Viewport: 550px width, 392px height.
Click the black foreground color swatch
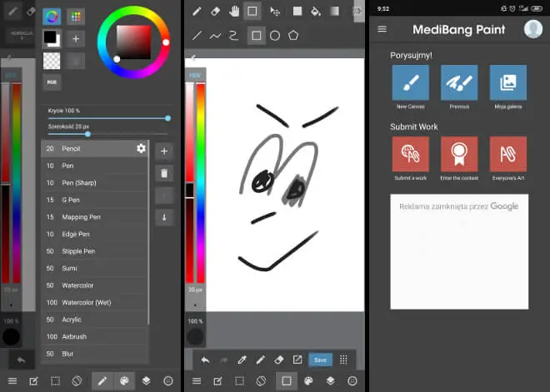50,37
